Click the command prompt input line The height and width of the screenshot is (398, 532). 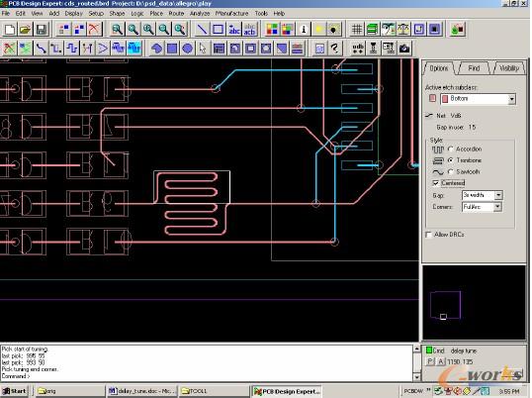click(x=207, y=376)
